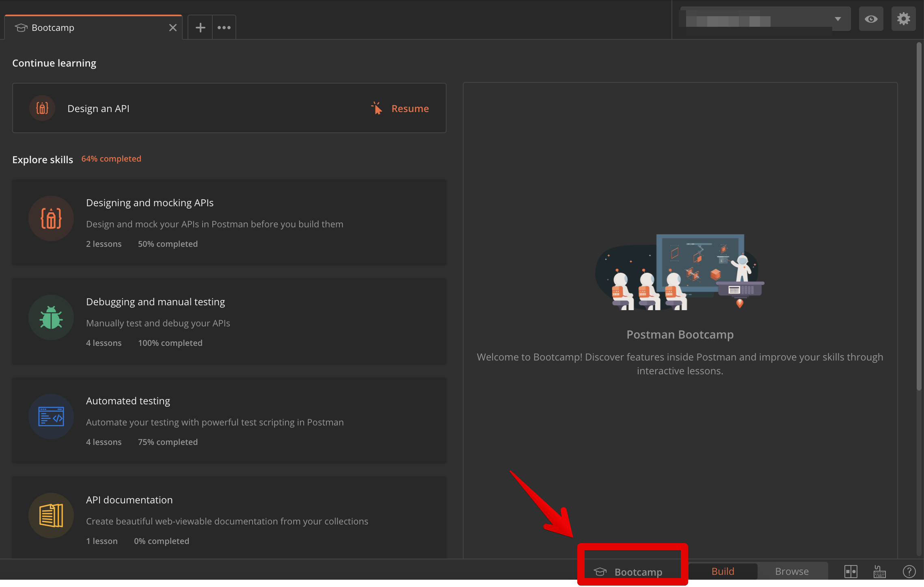Click the green bug Debugging icon
This screenshot has height=587, width=924.
[51, 317]
